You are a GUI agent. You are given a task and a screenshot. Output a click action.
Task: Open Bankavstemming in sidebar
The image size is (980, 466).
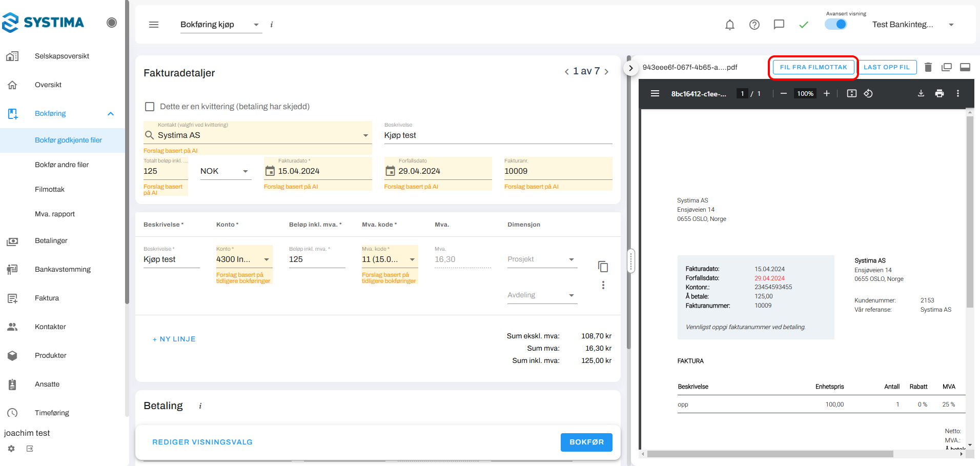pos(63,270)
